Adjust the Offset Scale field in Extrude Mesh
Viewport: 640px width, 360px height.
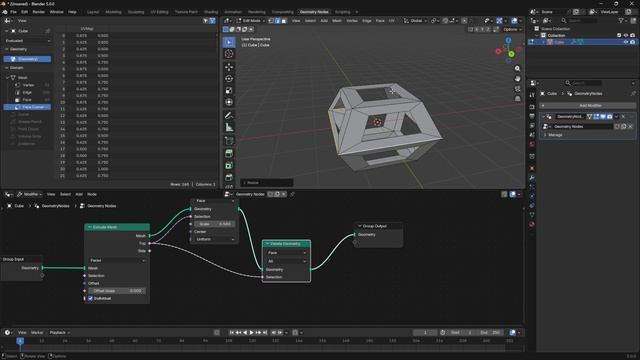(x=117, y=291)
